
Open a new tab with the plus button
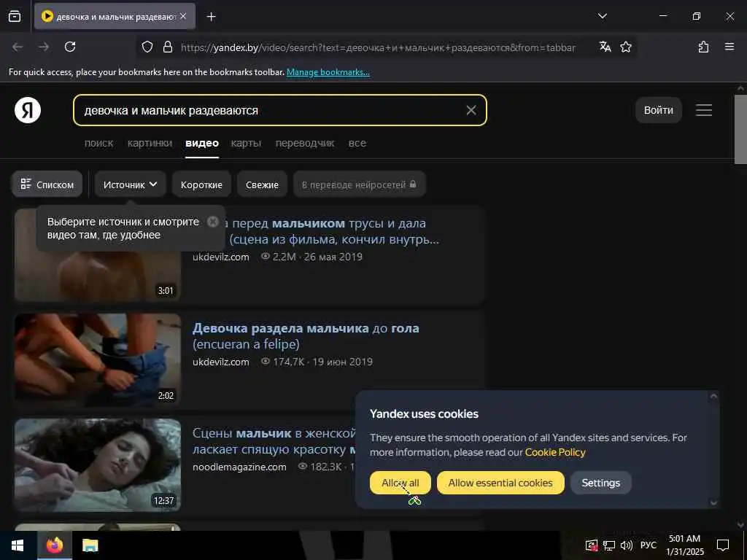coord(211,17)
